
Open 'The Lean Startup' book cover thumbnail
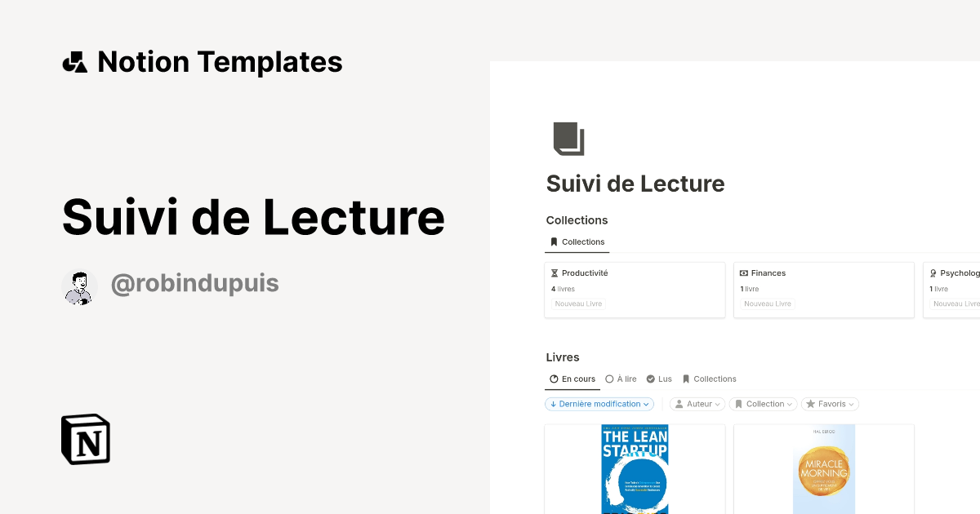pyautogui.click(x=635, y=469)
